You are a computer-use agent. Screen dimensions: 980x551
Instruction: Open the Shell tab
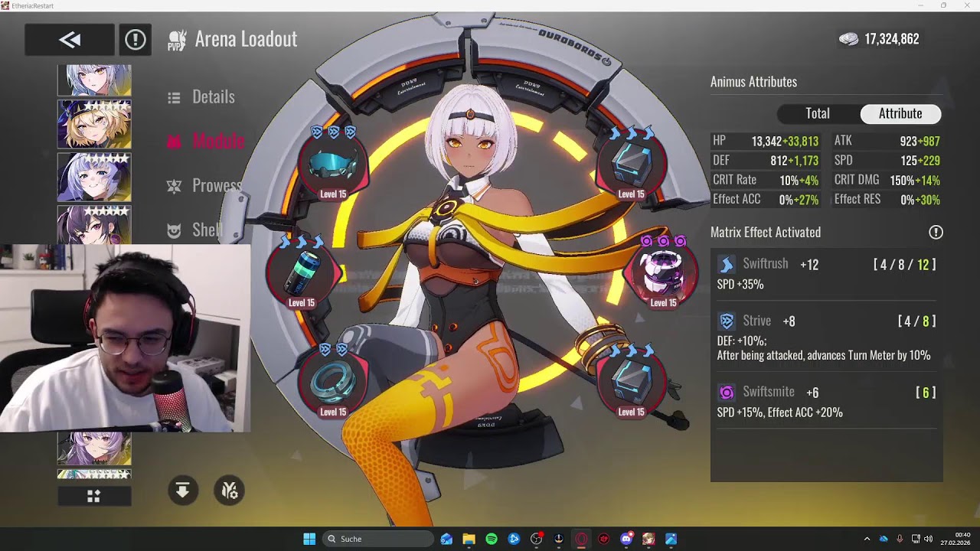[x=196, y=230]
